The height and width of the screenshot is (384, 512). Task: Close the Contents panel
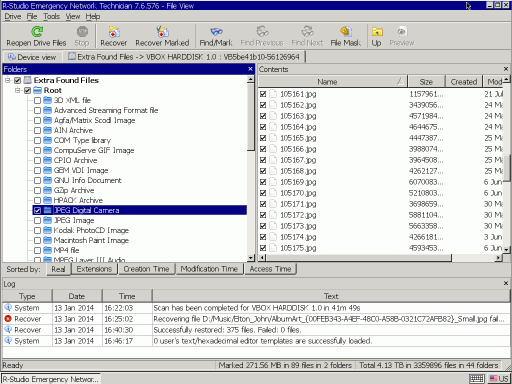[506, 69]
